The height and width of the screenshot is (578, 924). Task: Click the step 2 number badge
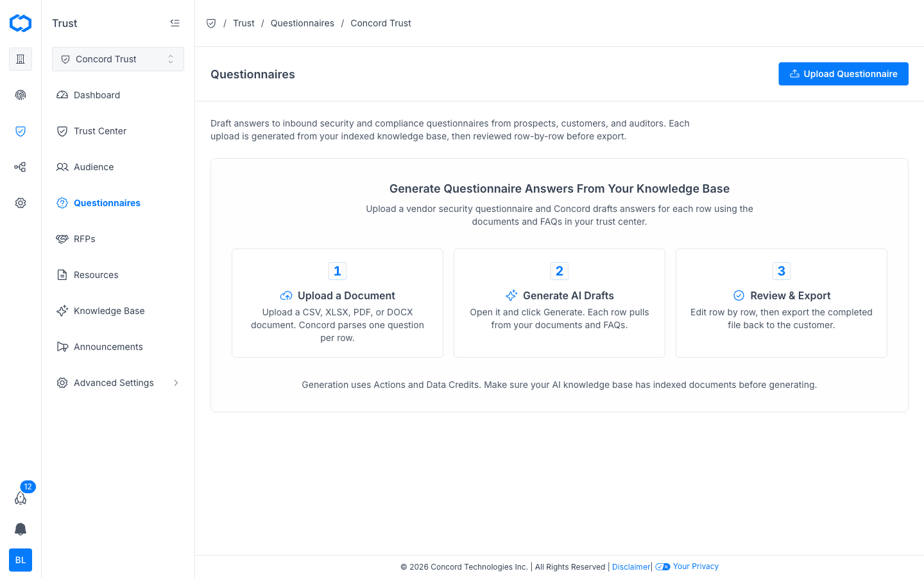560,271
